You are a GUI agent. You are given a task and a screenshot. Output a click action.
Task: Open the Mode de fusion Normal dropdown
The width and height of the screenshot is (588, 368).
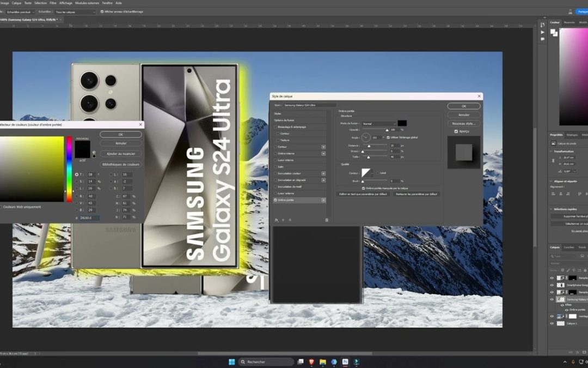tap(379, 124)
